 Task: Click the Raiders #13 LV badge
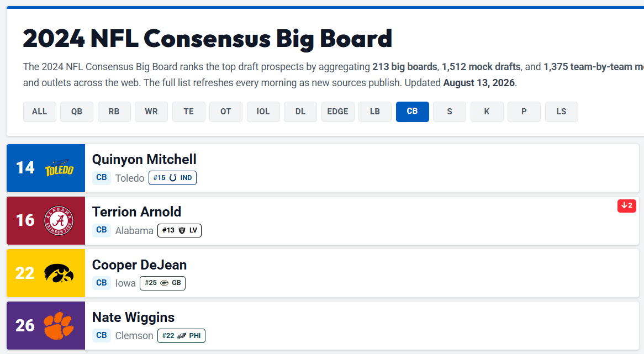coord(180,230)
